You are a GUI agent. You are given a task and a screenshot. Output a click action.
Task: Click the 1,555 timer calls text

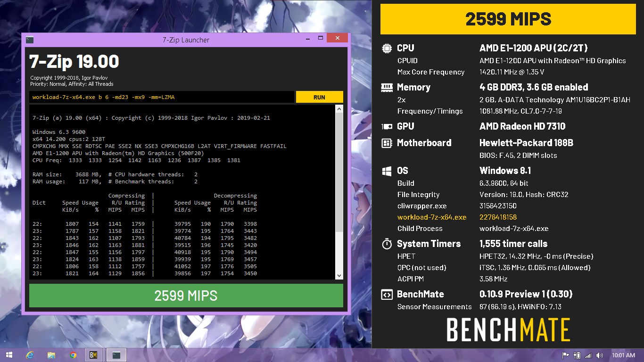[513, 244]
